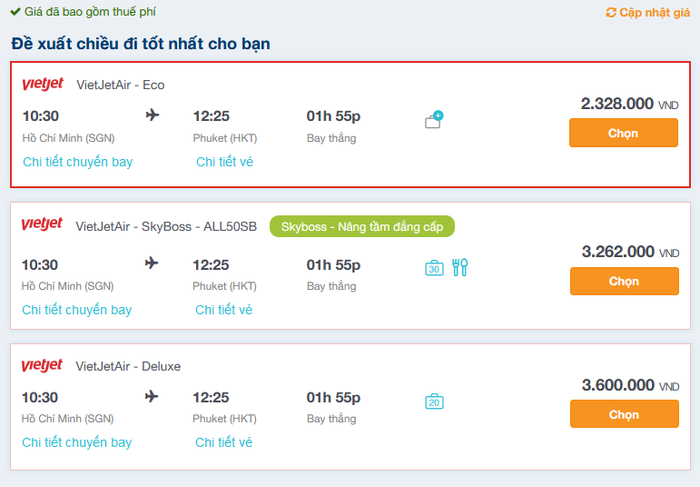The height and width of the screenshot is (487, 700).
Task: Show Chi tiết chuyến bay for Deluxe flight
Action: point(77,442)
